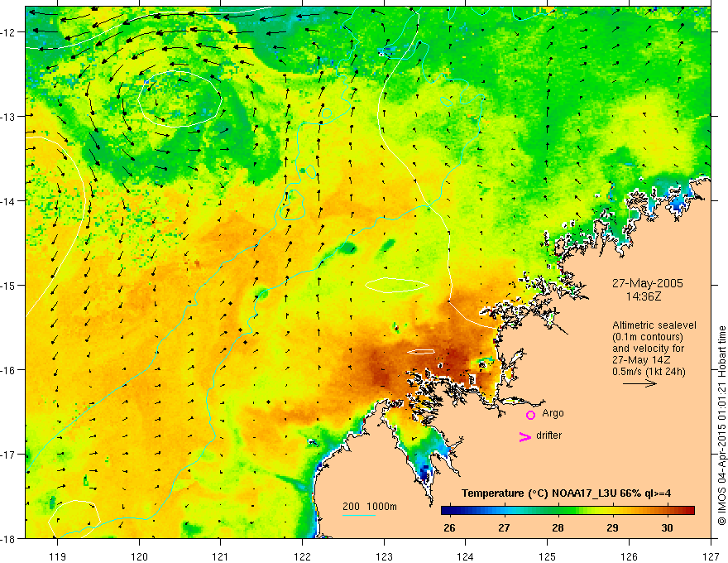Click the color bar tick label 29
The image size is (728, 563).
612,527
